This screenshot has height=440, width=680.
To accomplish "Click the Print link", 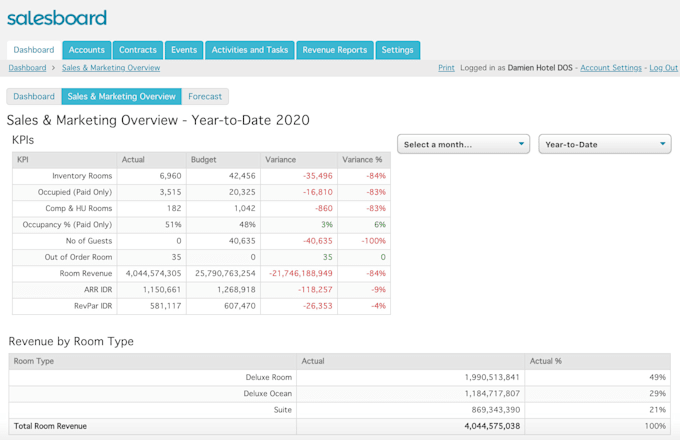I will [446, 68].
